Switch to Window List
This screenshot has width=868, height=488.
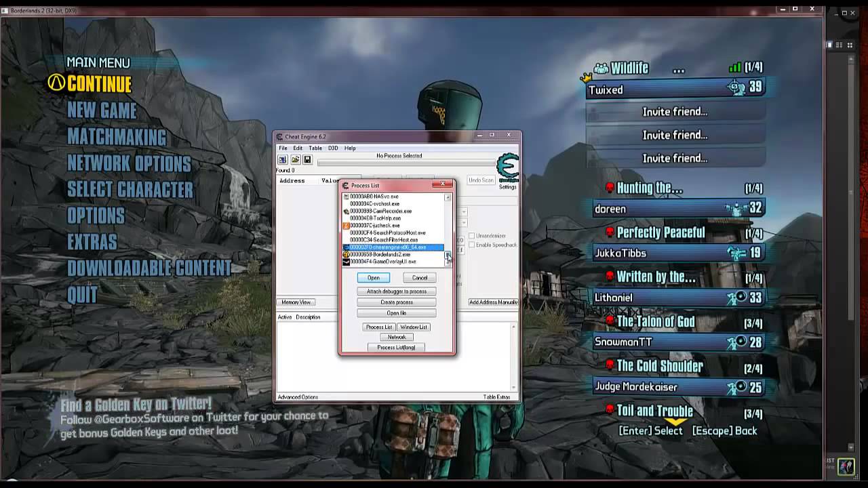coord(414,327)
